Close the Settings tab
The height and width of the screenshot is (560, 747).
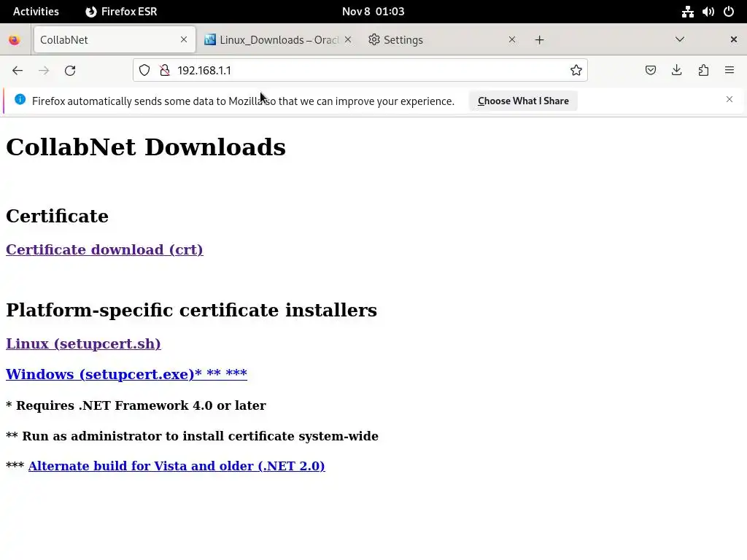(x=512, y=39)
